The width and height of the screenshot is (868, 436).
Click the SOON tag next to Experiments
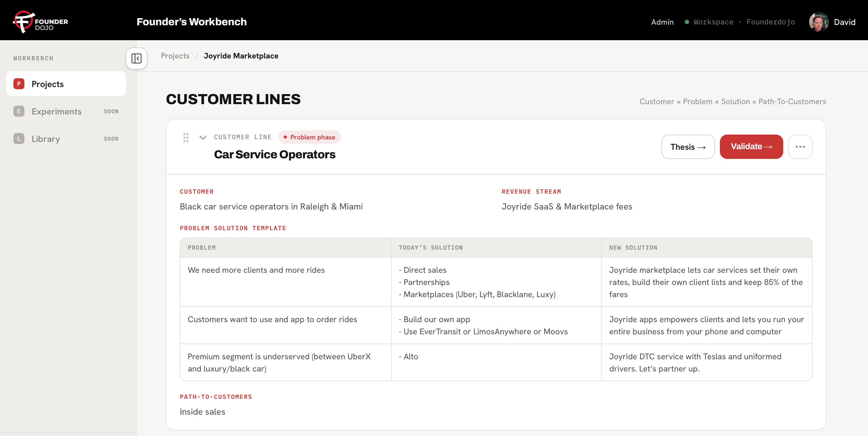tap(111, 111)
